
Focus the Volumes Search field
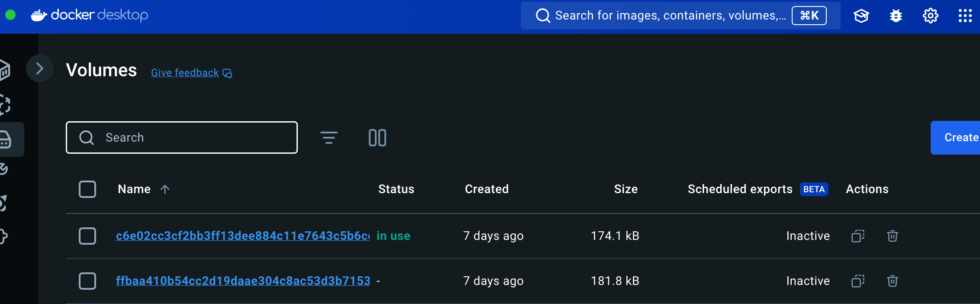pos(182,137)
